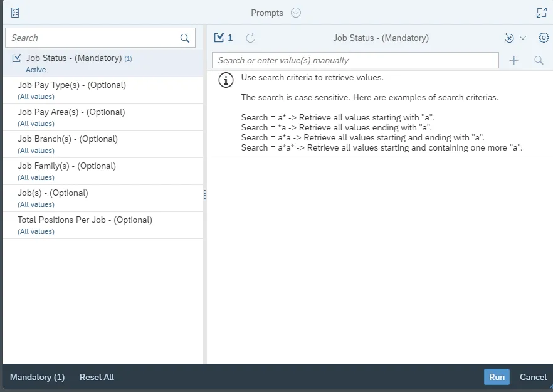553x392 pixels.
Task: Click the plus icon to add value
Action: [x=513, y=60]
